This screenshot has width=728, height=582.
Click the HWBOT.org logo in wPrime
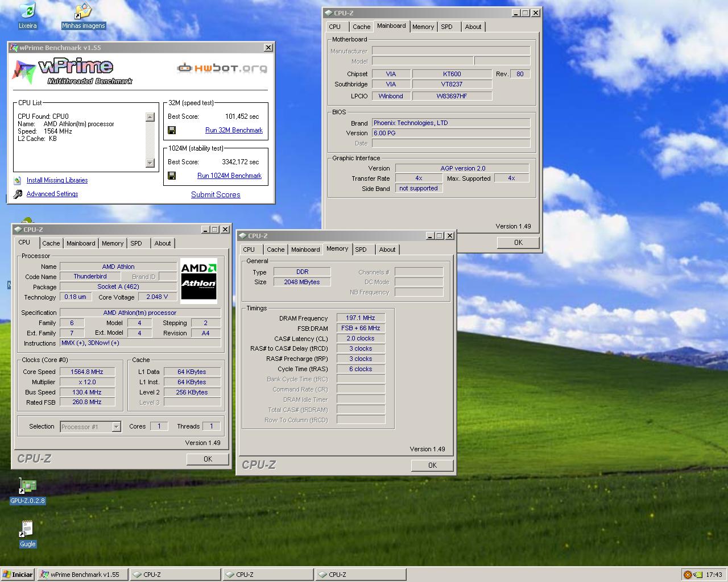tap(222, 68)
